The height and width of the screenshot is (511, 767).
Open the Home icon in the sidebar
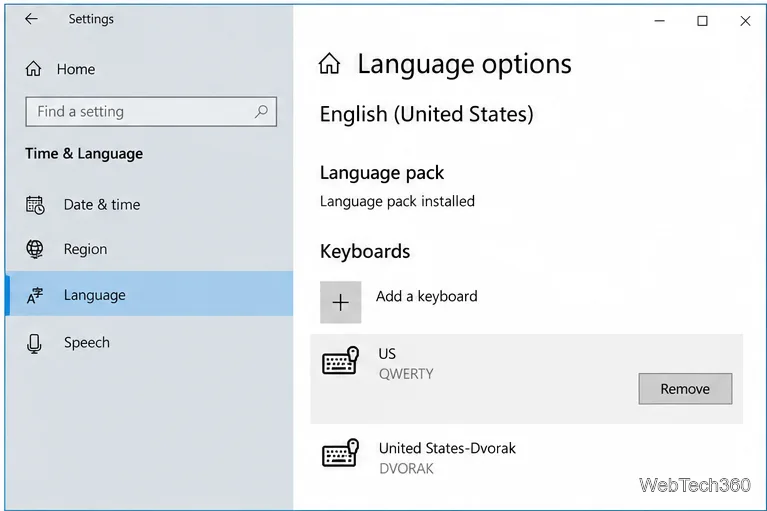point(33,69)
